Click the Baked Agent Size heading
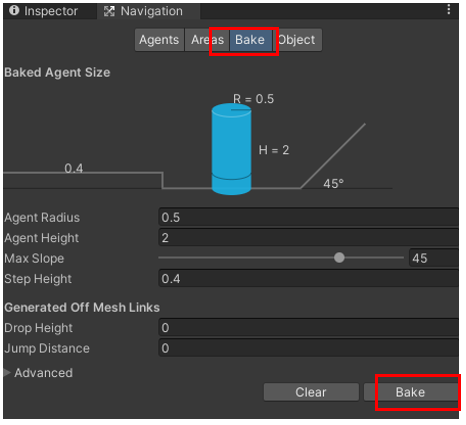 [x=57, y=73]
